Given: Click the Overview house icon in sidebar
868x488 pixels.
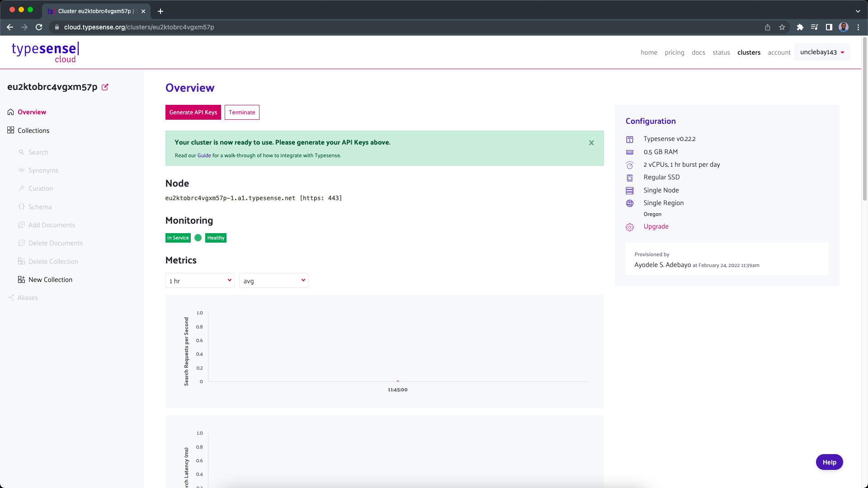Looking at the screenshot, I should coord(11,112).
